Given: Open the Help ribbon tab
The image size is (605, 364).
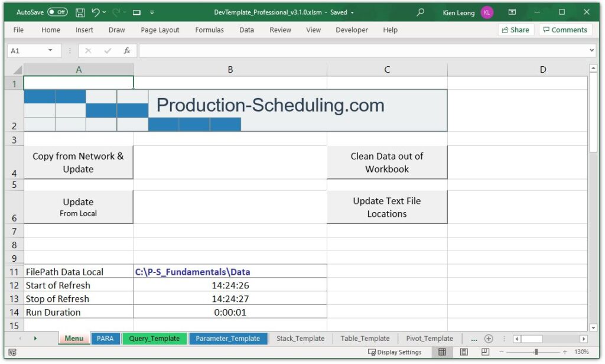Looking at the screenshot, I should click(x=390, y=30).
